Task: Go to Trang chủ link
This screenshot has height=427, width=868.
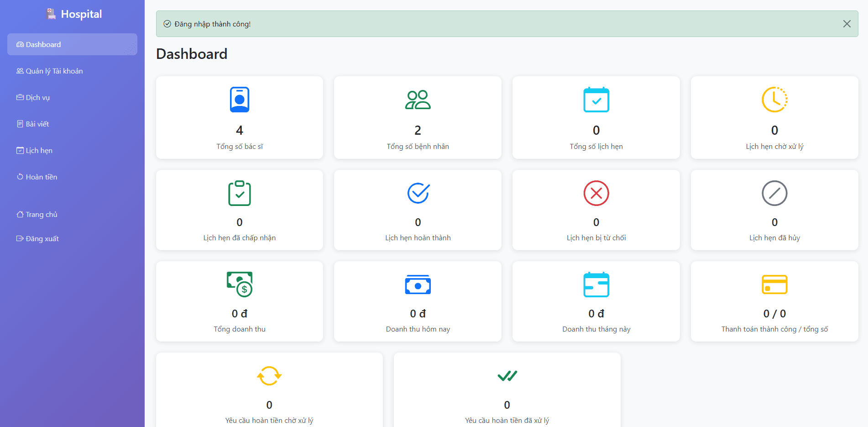Action: coord(72,214)
